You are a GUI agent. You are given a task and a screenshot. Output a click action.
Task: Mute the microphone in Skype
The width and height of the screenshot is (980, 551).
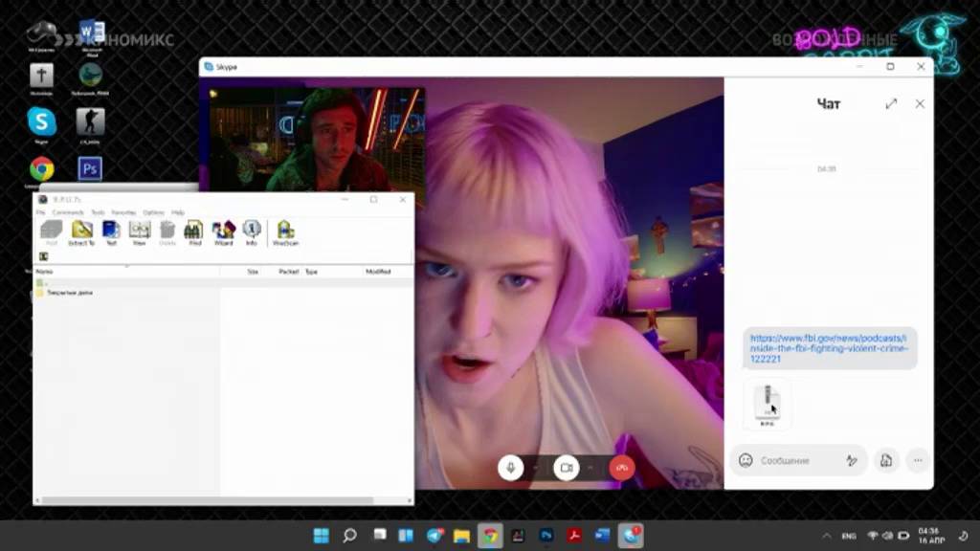point(511,467)
